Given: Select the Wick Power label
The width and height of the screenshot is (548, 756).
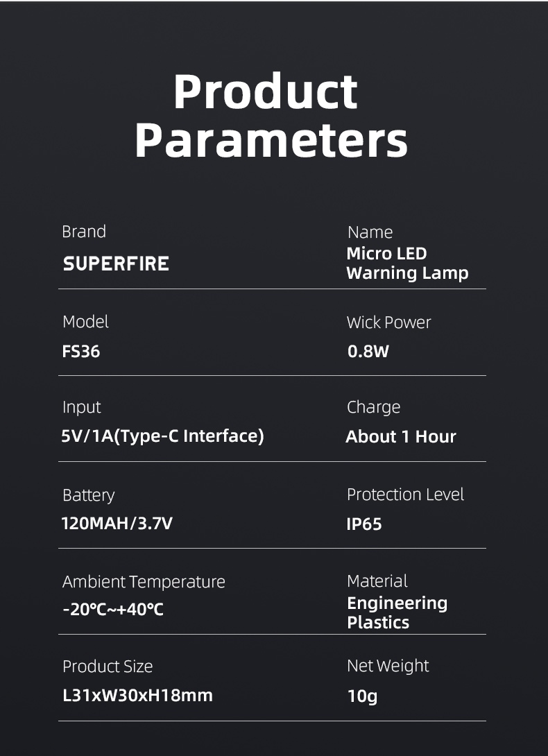Looking at the screenshot, I should click(388, 323).
